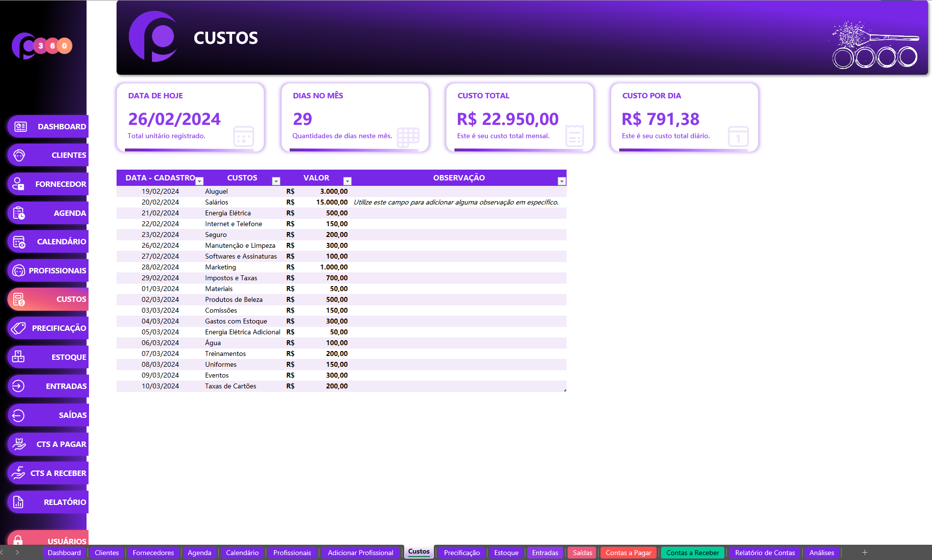Open the DATA - CADASTRO filter dropdown

[x=200, y=180]
